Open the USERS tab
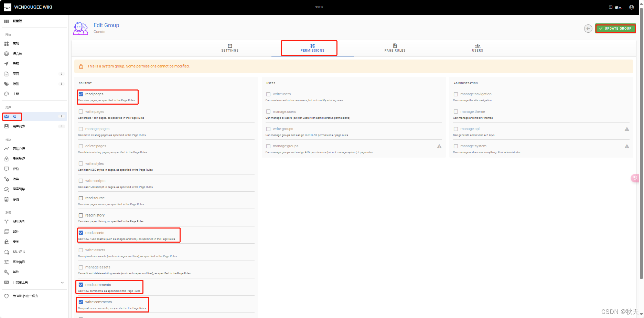644x318 pixels. click(477, 48)
